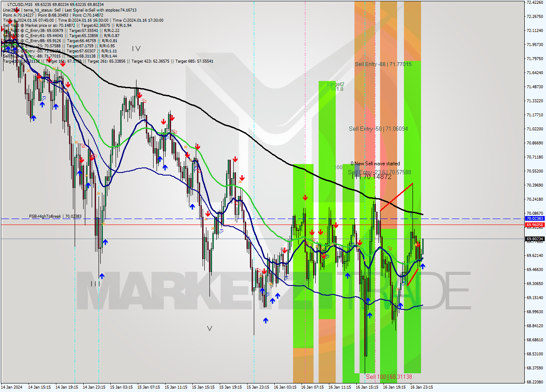Click 68.84120 on the price axis
This screenshot has height=392, width=546.
click(535, 326)
